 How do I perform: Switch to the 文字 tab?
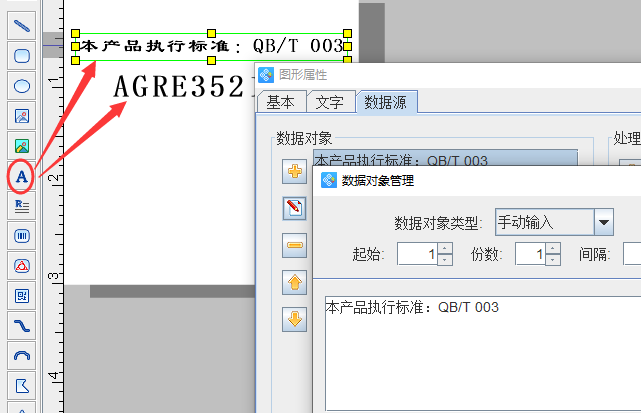click(329, 101)
